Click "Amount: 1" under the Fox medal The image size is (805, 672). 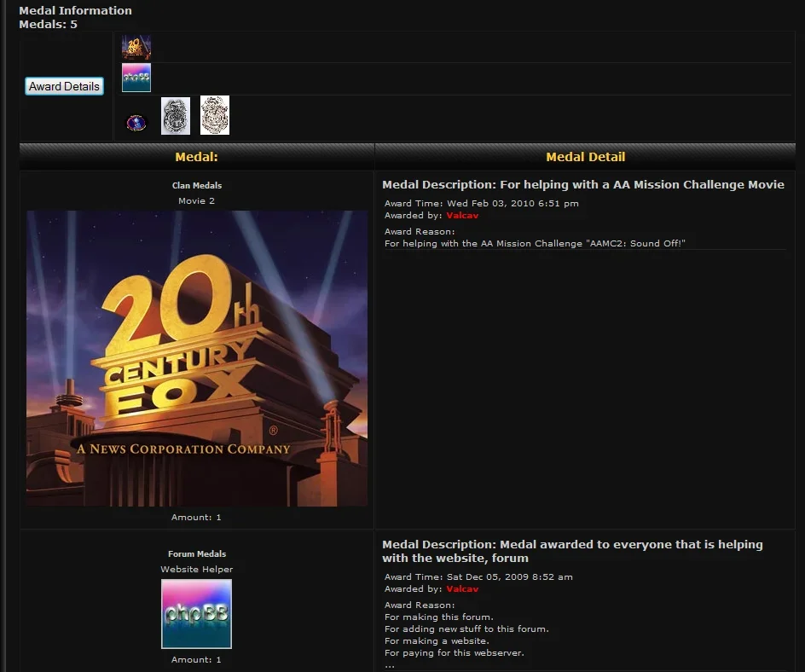point(197,518)
